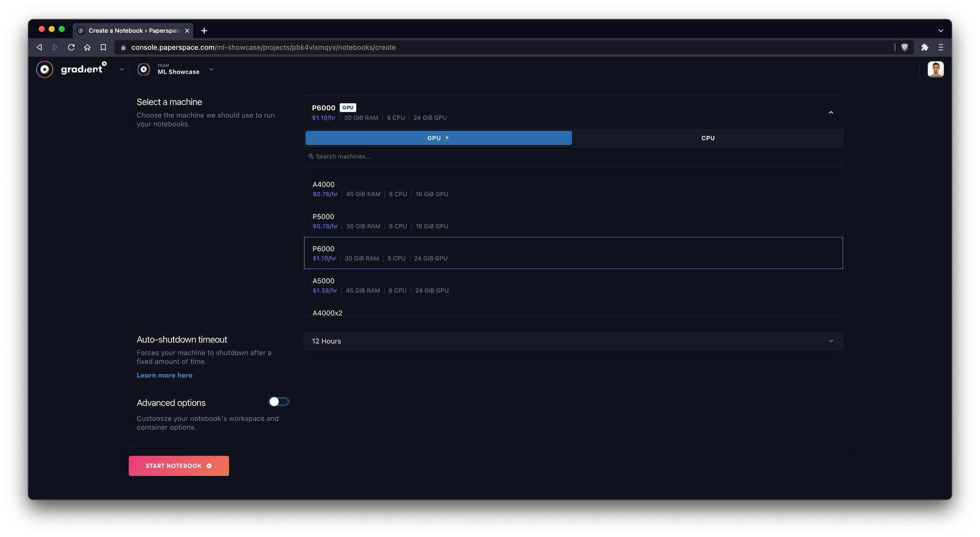Click the ML Showcase team icon
The height and width of the screenshot is (537, 980).
point(144,70)
